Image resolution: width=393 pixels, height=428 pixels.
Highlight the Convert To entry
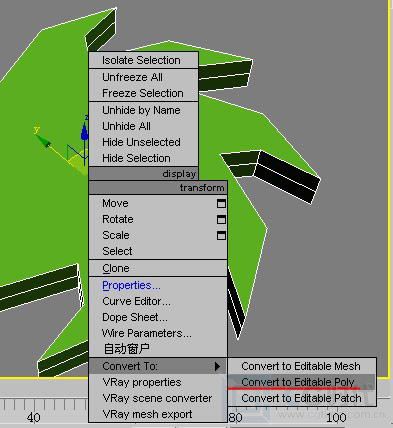coord(158,366)
